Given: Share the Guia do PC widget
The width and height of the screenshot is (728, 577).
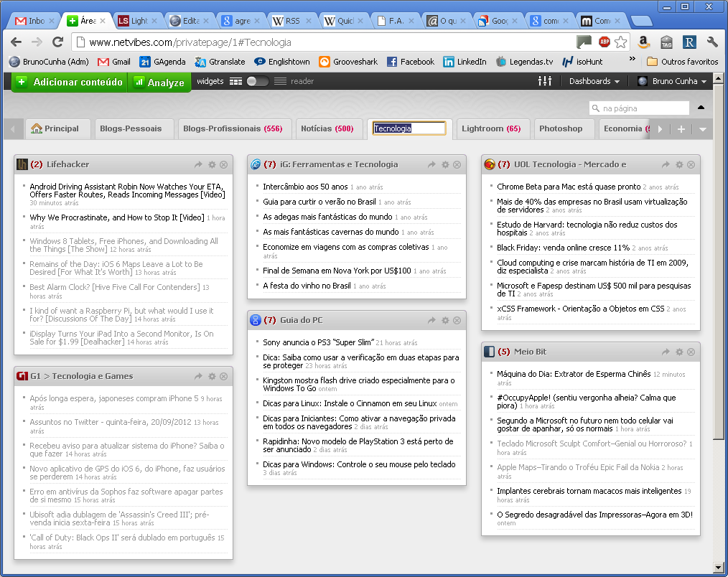Looking at the screenshot, I should [431, 320].
